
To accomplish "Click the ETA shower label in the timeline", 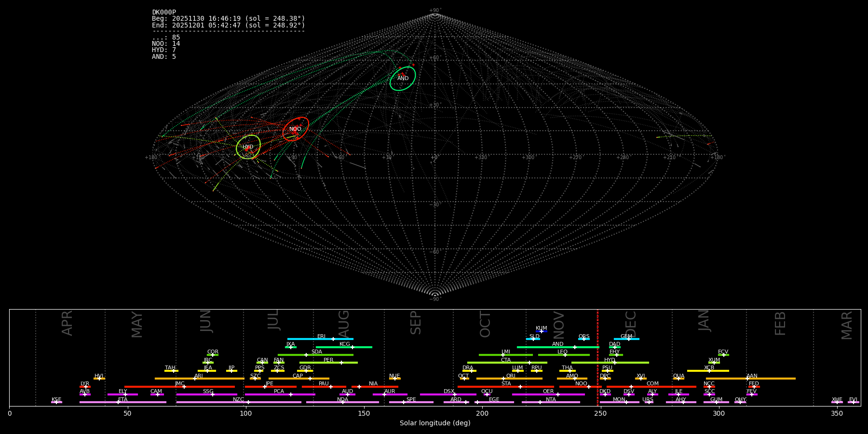I will [x=122, y=400].
